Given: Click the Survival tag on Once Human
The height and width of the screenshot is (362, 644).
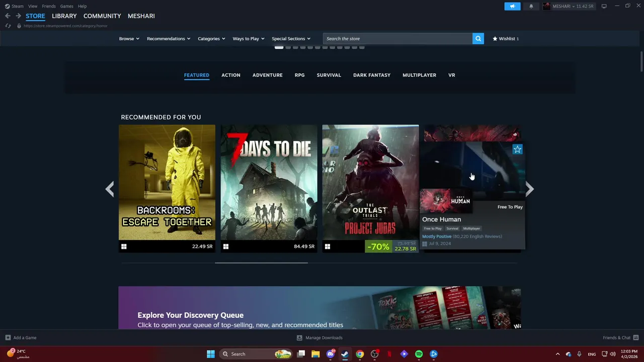Looking at the screenshot, I should pos(452,228).
